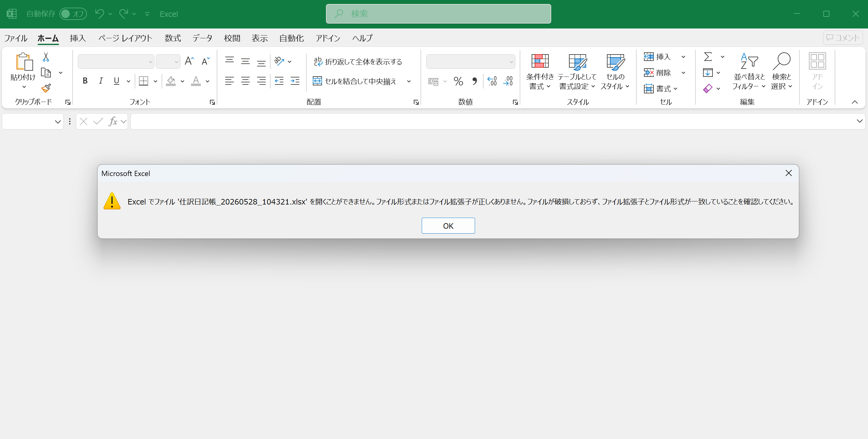This screenshot has width=868, height=439.
Task: Click セルを結合して中央揃え
Action: [x=355, y=81]
